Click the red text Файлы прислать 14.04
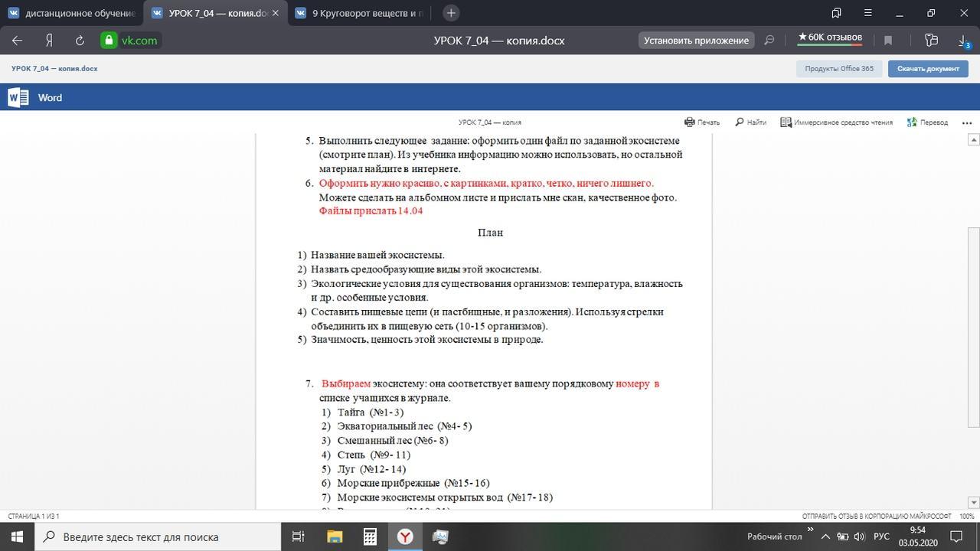Image resolution: width=980 pixels, height=551 pixels. [371, 211]
